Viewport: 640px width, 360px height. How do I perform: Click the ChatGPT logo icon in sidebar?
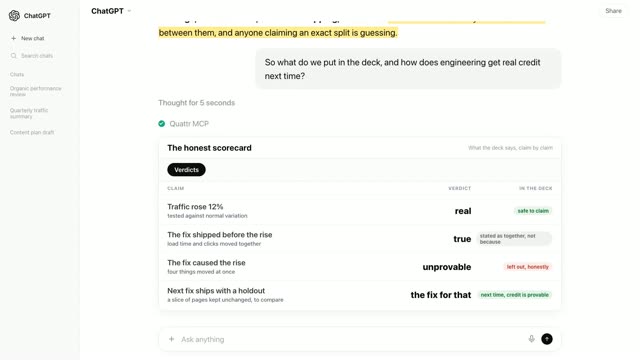pos(14,16)
